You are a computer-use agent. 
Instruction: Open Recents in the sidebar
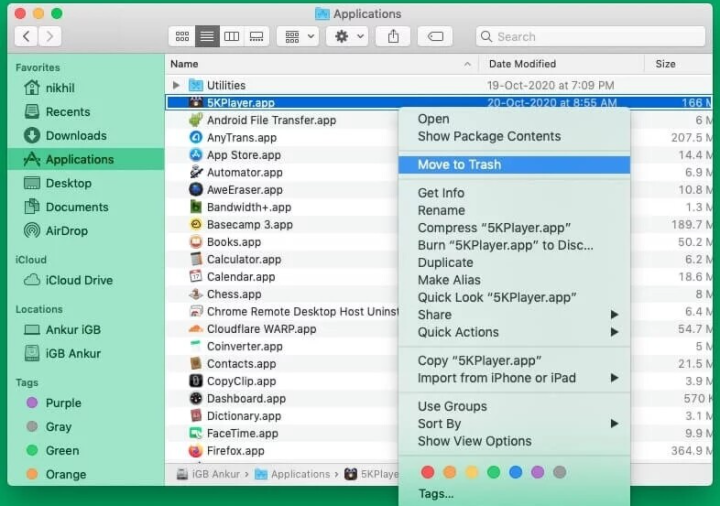86,112
